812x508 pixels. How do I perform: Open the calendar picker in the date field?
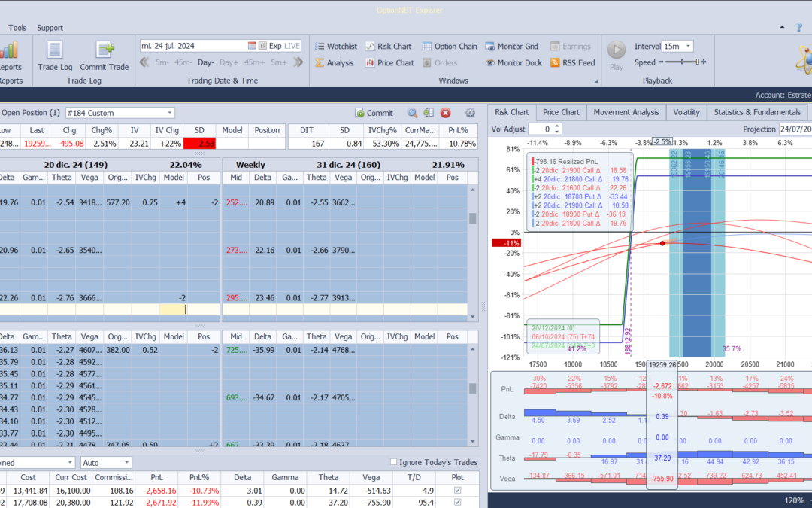[x=252, y=46]
